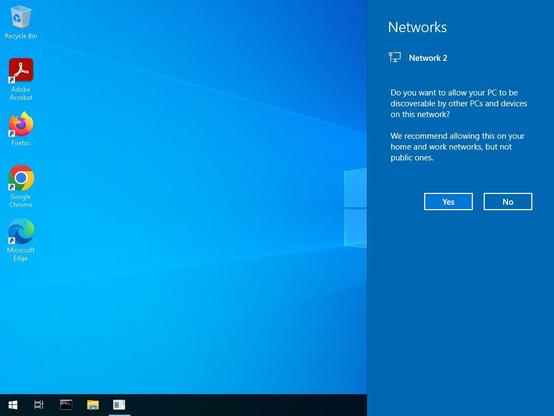Click the Recycle Bin label text
This screenshot has width=554, height=416.
click(x=21, y=36)
